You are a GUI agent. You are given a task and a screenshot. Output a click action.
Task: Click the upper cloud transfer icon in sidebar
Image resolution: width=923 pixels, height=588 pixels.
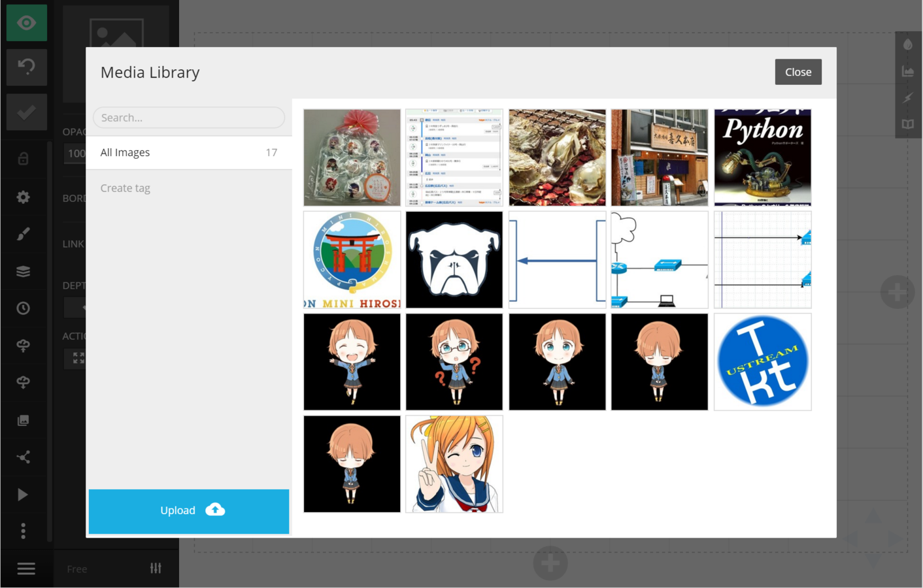tap(24, 346)
